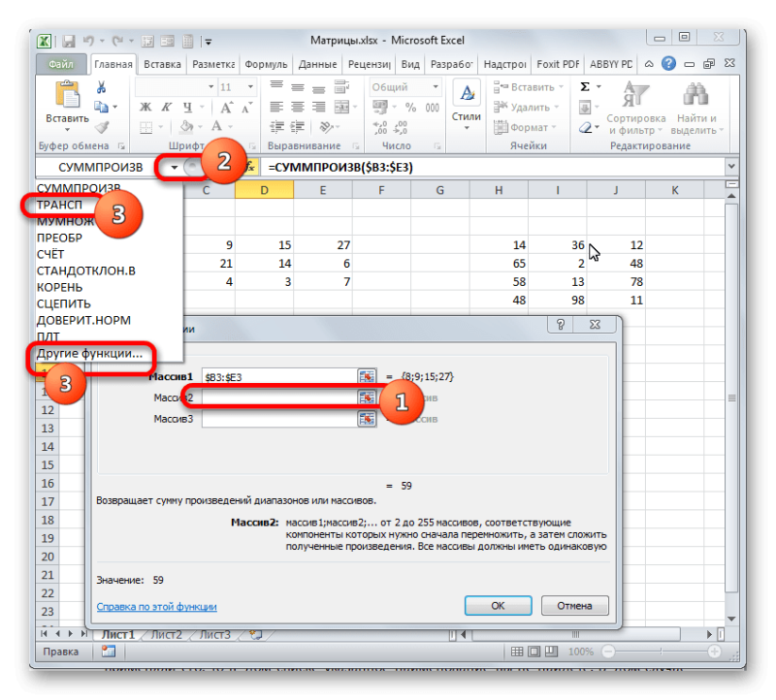Open the font name dropdown
The height and width of the screenshot is (700, 776).
[x=210, y=87]
